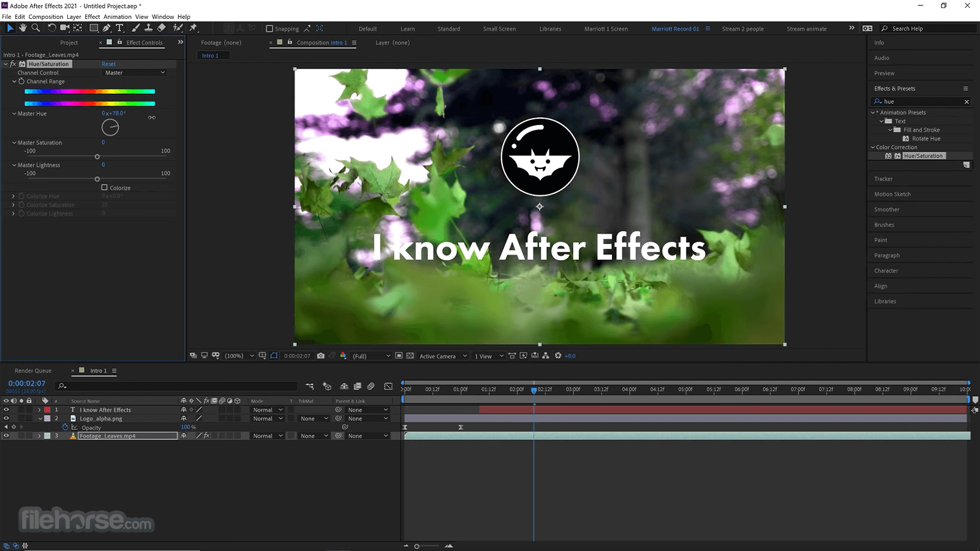Screen dimensions: 980x551
Task: Open the magnification 100% dropdown
Action: tap(239, 356)
